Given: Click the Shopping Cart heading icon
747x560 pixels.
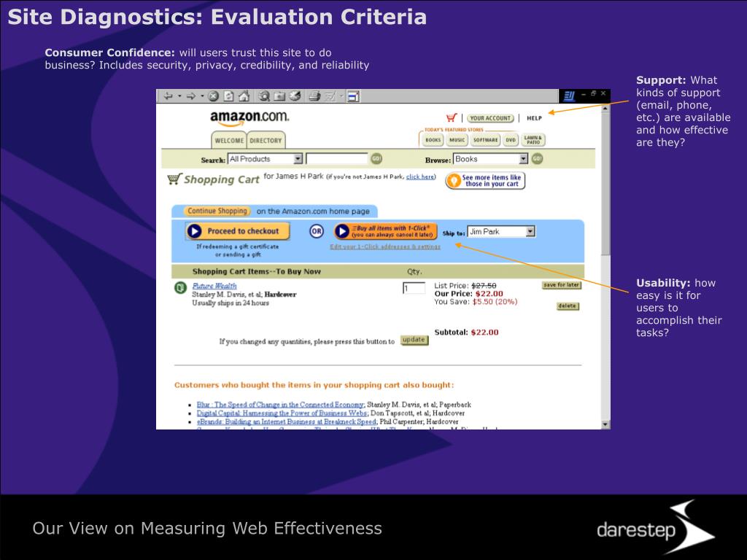Looking at the screenshot, I should (174, 179).
